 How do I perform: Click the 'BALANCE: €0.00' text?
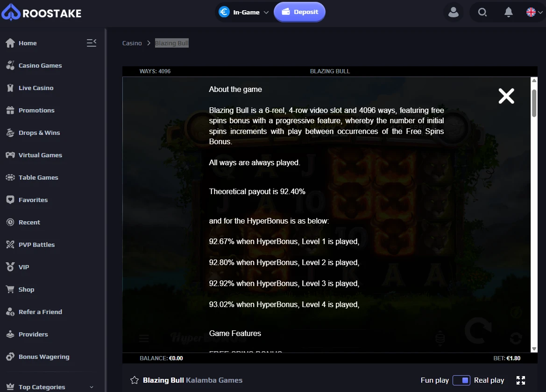(161, 358)
